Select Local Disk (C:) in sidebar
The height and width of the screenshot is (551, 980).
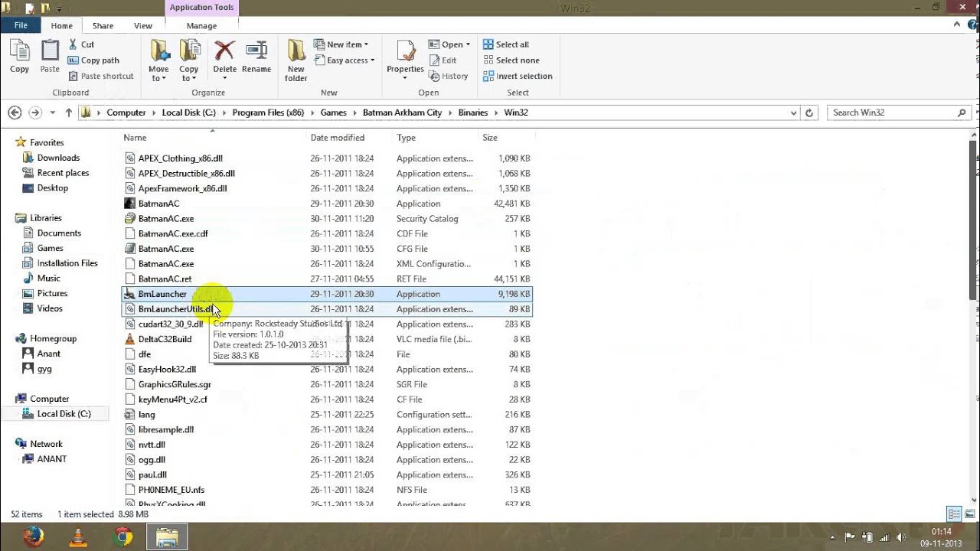pos(64,414)
